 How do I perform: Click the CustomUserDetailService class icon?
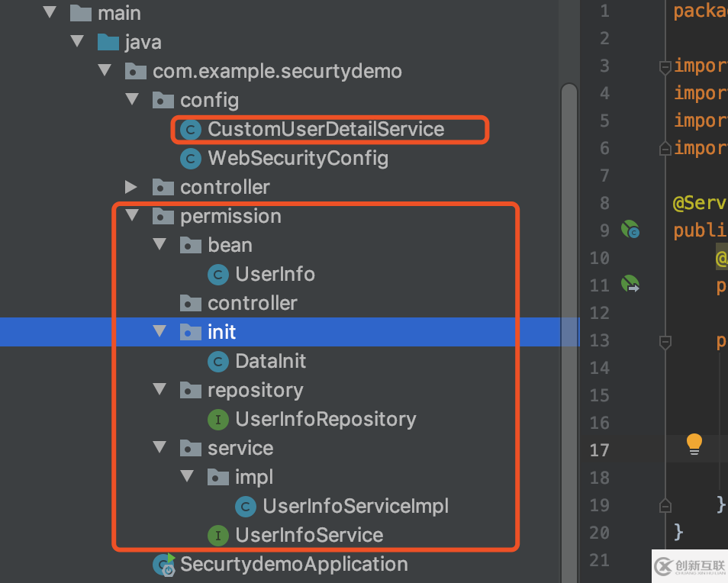point(191,130)
